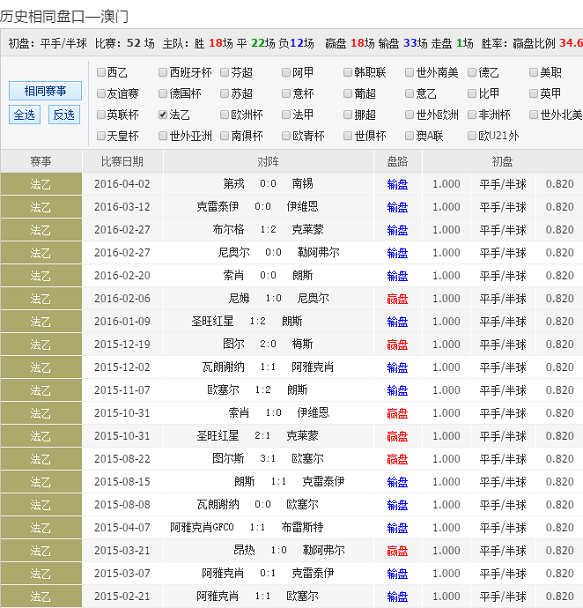Check the 法甲 checkbox
Screen dimensions: 583x608
[286, 114]
